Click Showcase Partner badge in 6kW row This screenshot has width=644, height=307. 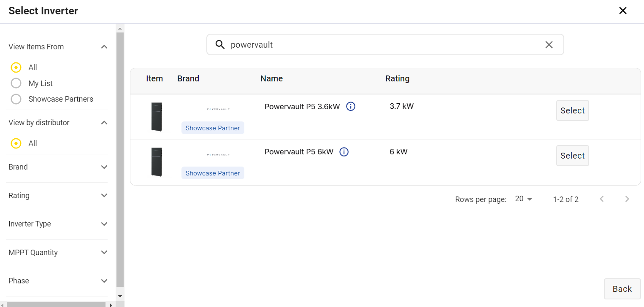[213, 173]
